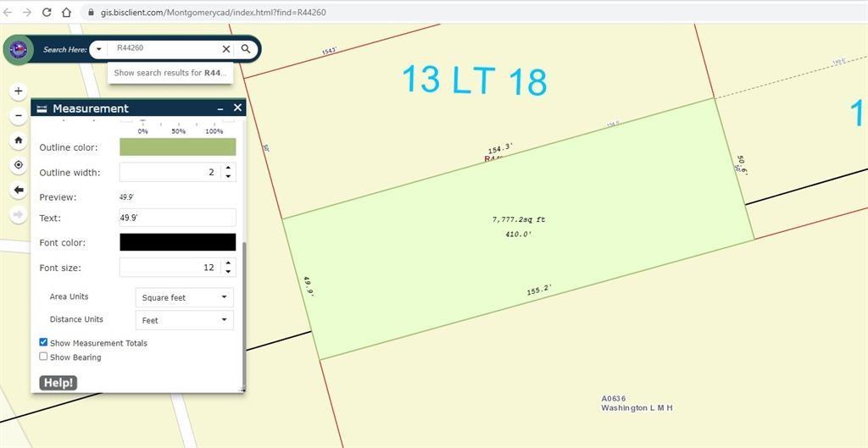Zoom out the map with minus button
868x448 pixels.
[x=19, y=115]
